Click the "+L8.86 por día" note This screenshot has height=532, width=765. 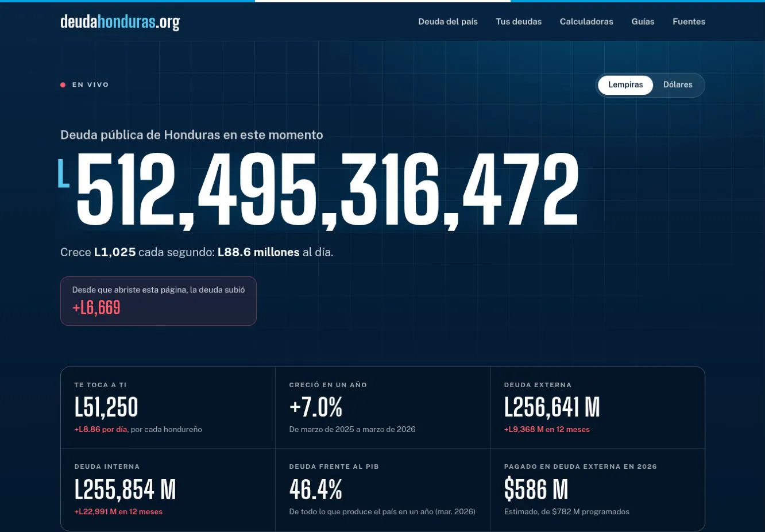point(101,430)
